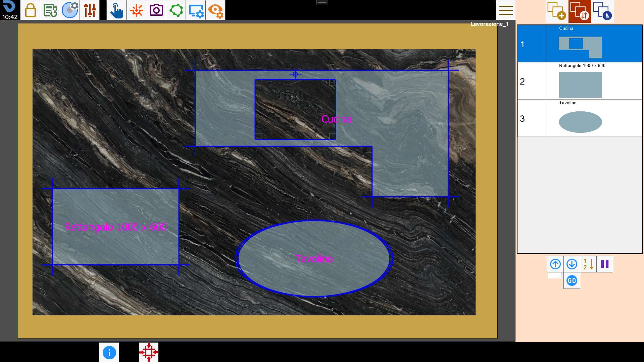Click the Rettangolo 1000 x 600 slab label

[x=115, y=227]
